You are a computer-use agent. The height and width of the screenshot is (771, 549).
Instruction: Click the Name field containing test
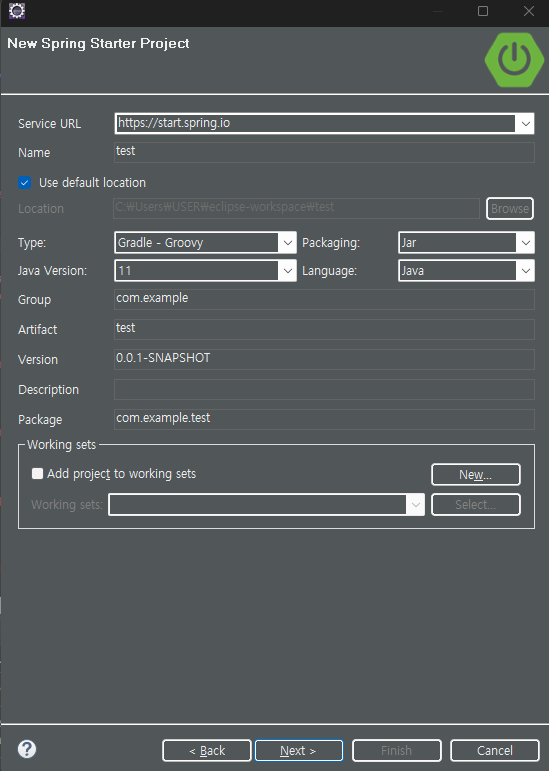point(324,152)
